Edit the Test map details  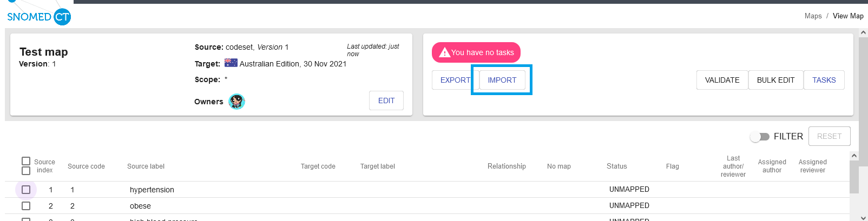[386, 101]
